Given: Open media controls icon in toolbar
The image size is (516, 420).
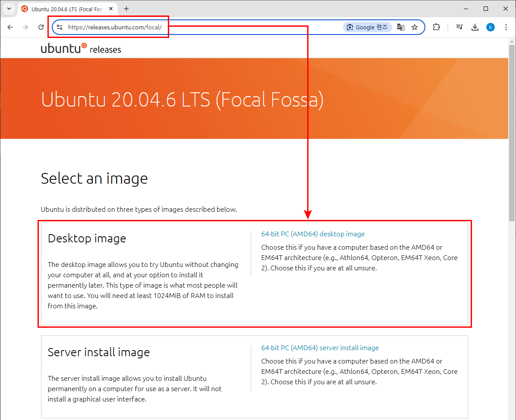Looking at the screenshot, I should click(x=459, y=27).
